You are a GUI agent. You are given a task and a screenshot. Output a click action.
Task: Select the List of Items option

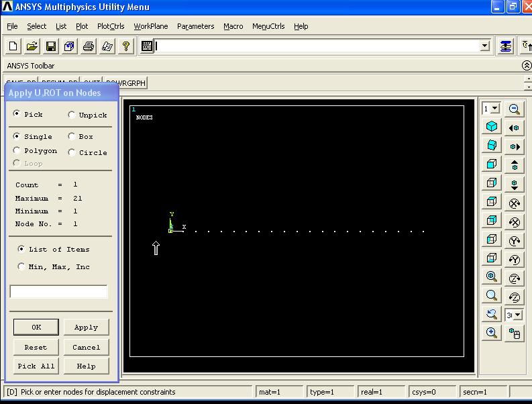point(21,249)
